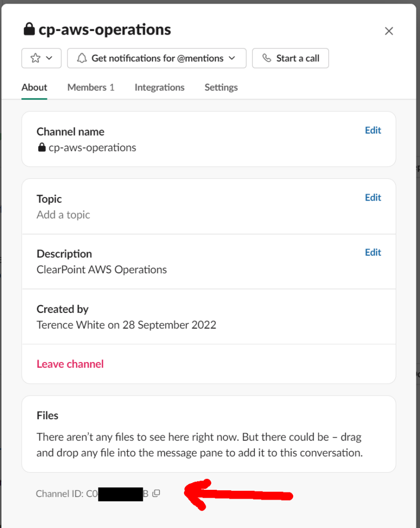Edit the channel description
Screen dimensions: 420x528
[373, 252]
